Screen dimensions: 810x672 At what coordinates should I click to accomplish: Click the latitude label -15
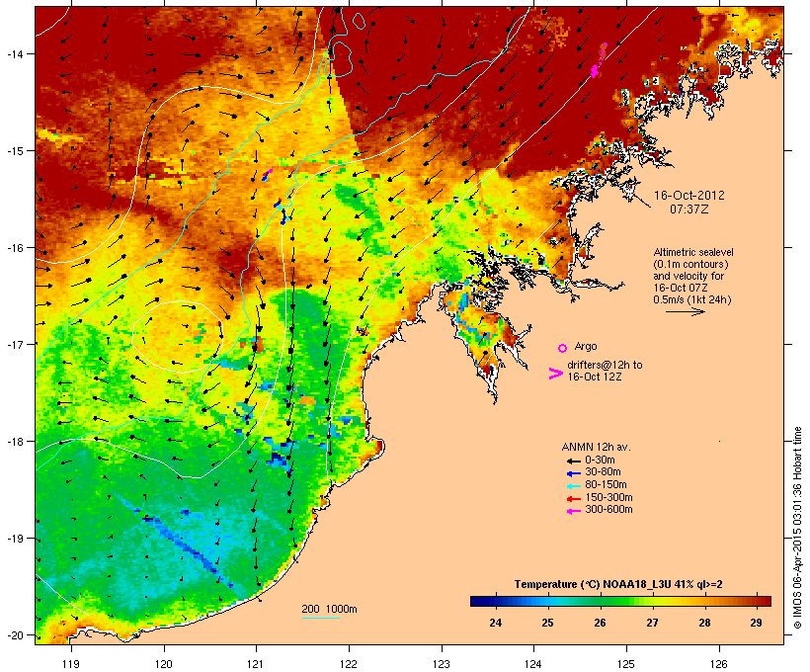click(14, 151)
